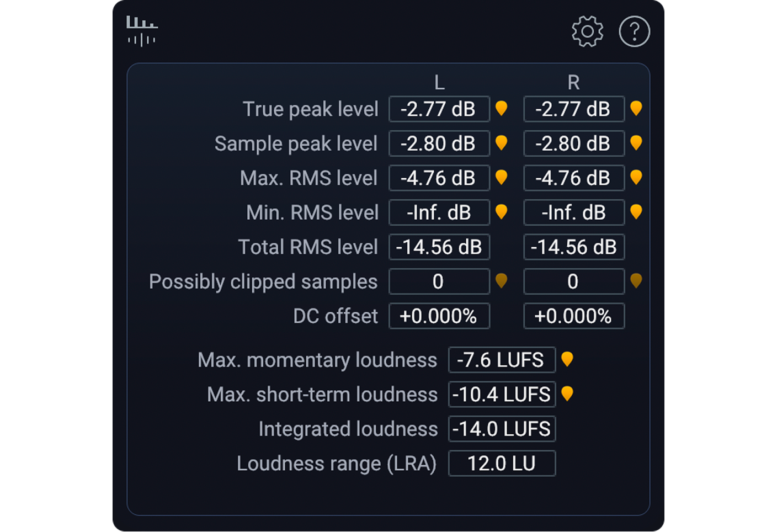The image size is (777, 532).
Task: Toggle the dimmed pin near right Possibly clipped samples
Action: tap(636, 281)
